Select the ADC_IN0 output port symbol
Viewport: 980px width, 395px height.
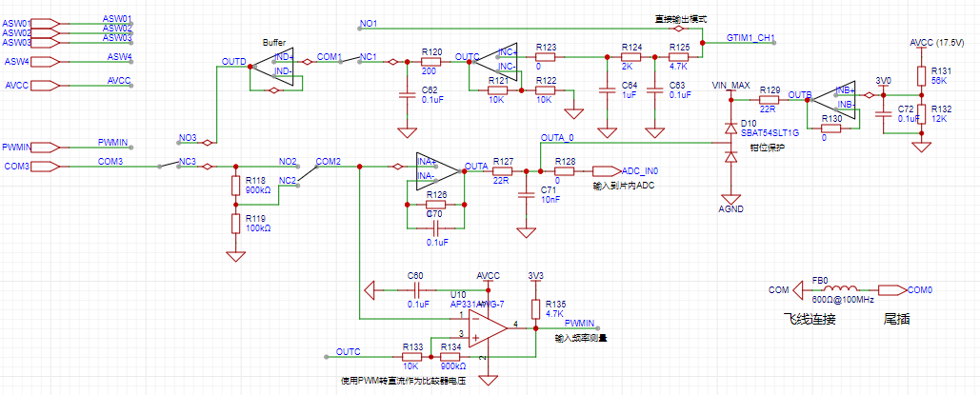click(x=607, y=170)
